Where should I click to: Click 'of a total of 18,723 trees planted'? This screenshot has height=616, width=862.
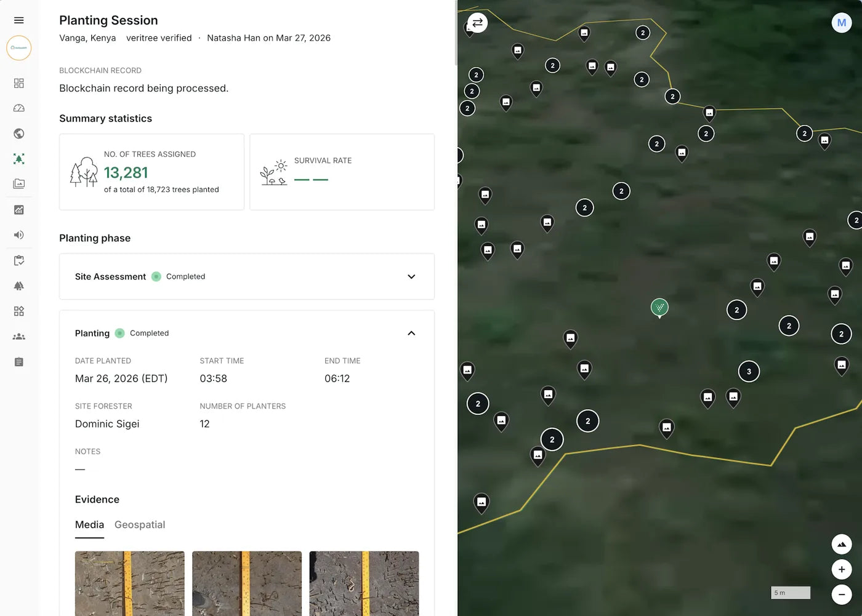coord(161,190)
